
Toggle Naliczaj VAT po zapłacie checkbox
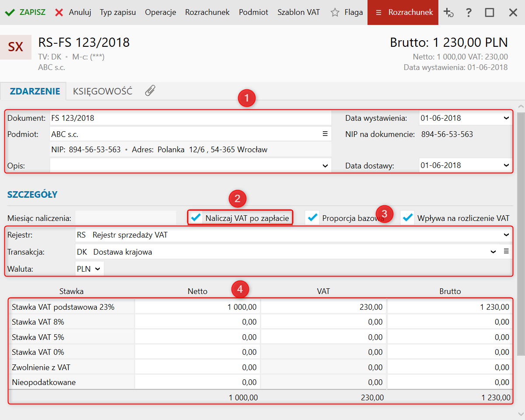coord(196,217)
